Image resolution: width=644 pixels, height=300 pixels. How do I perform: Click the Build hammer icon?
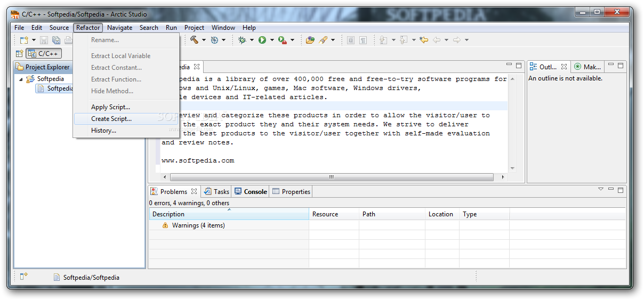pyautogui.click(x=195, y=40)
